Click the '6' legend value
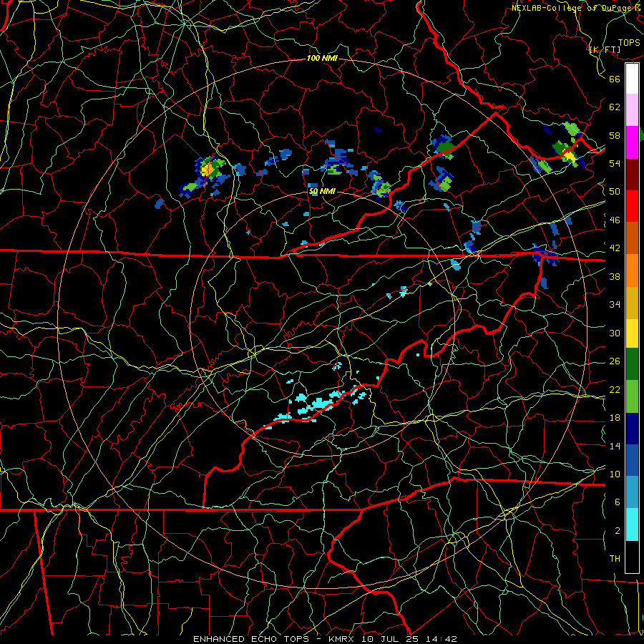This screenshot has height=644, width=644. click(618, 502)
